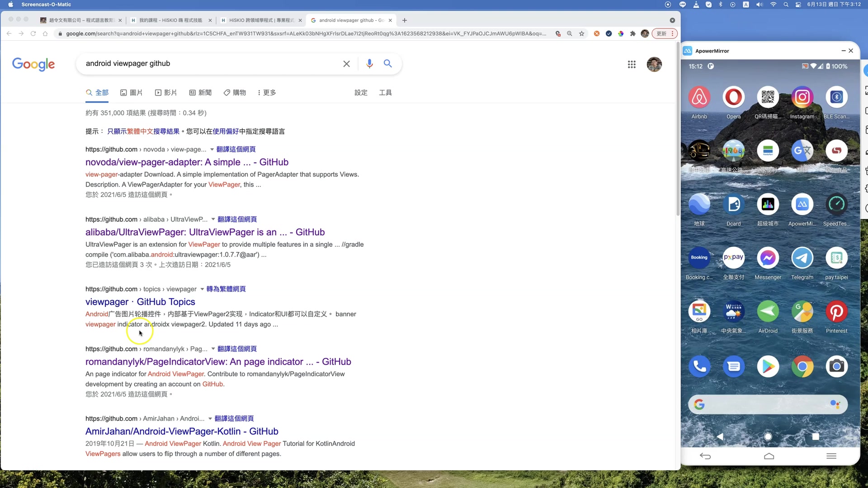The width and height of the screenshot is (868, 488).
Task: Switch to HiSKIO 我的課程 browser tab
Action: 170,20
